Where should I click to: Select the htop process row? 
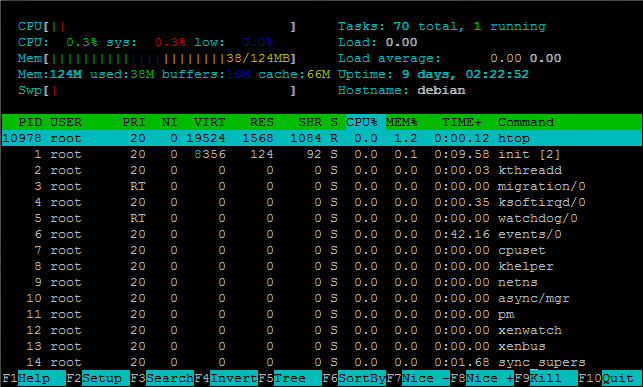click(x=322, y=138)
